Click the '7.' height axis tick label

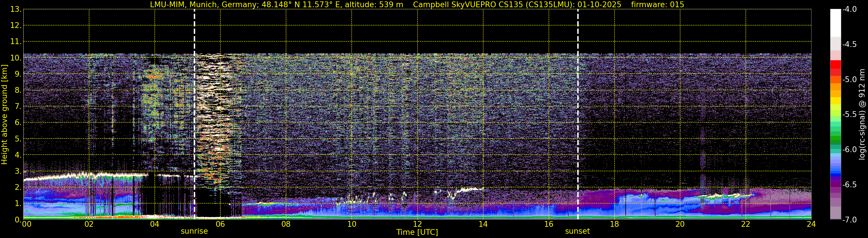click(18, 107)
